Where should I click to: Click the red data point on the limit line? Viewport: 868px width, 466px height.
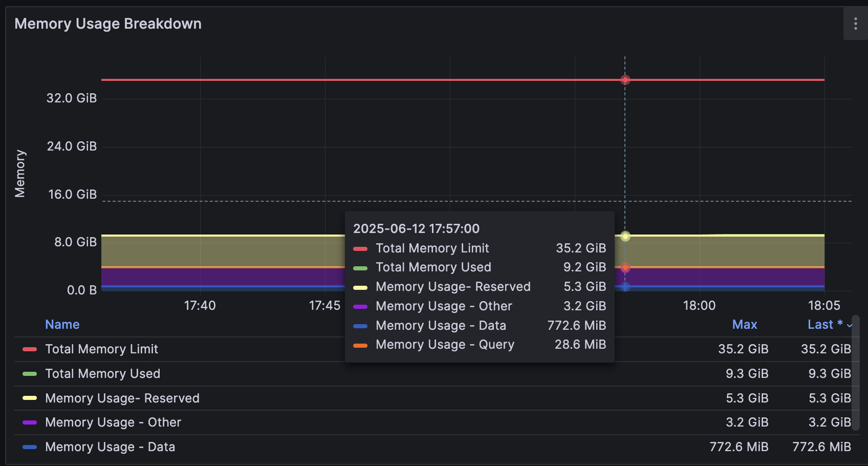pyautogui.click(x=625, y=80)
